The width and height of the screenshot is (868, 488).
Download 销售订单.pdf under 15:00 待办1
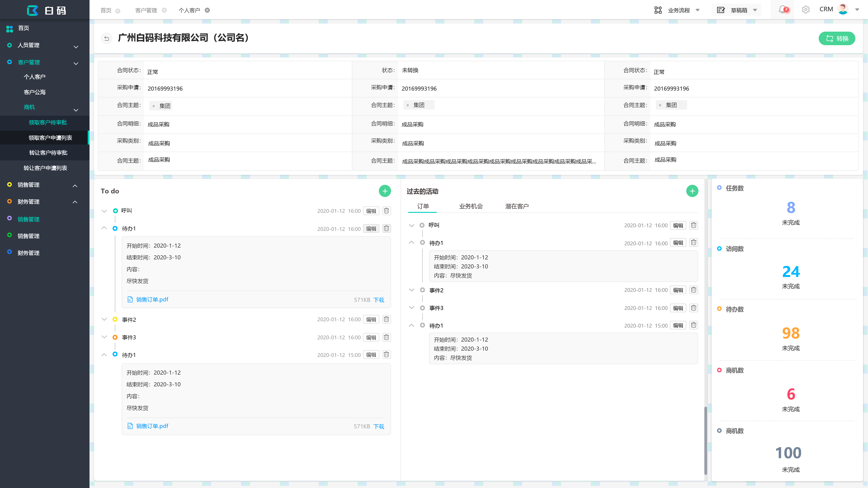click(379, 426)
